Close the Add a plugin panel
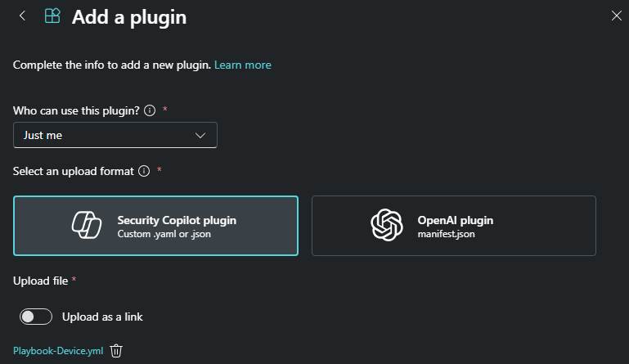The height and width of the screenshot is (364, 629). (616, 16)
